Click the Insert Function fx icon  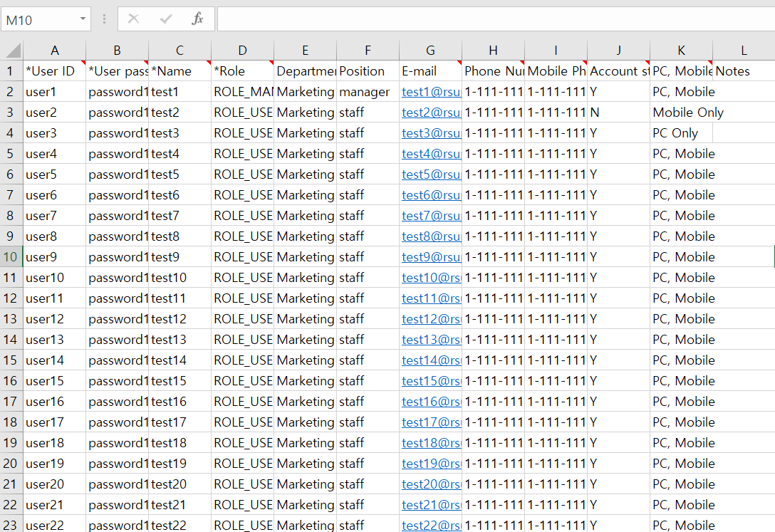pyautogui.click(x=197, y=19)
